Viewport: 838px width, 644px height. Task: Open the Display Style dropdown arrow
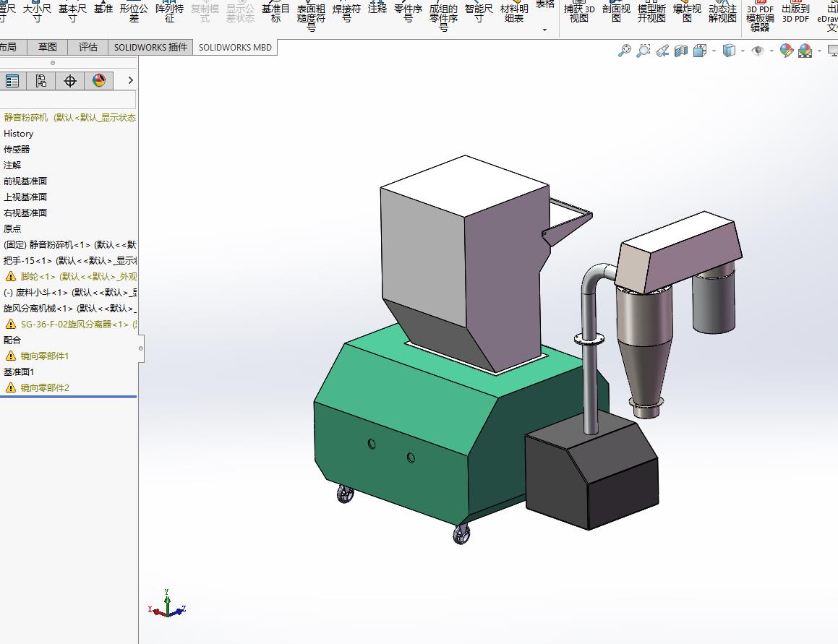[x=743, y=51]
